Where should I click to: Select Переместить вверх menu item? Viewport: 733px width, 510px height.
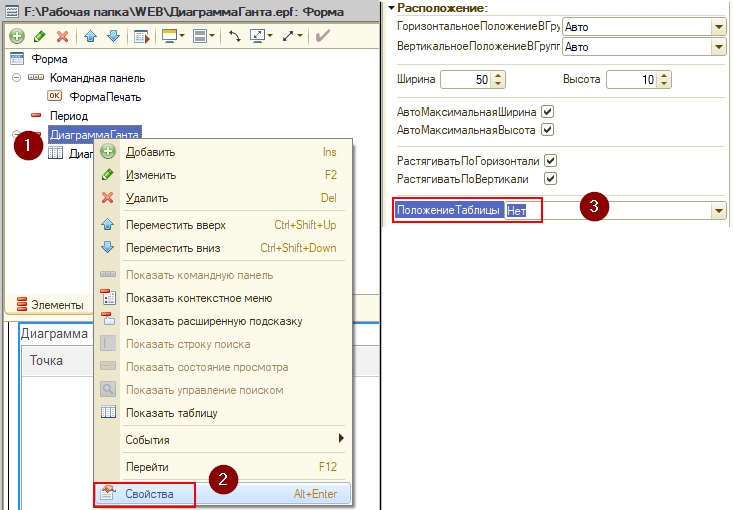click(223, 225)
